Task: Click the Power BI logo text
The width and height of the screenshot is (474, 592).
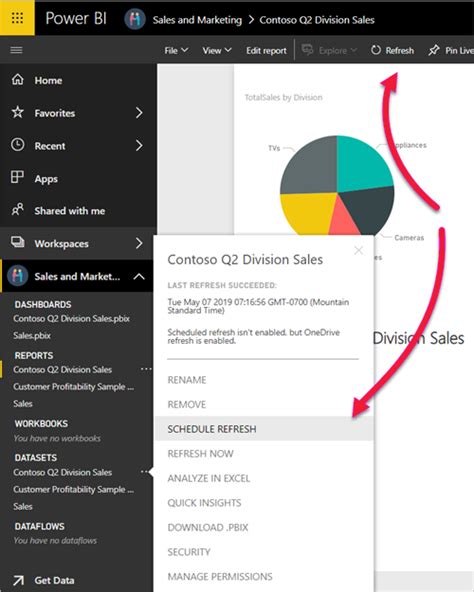Action: (x=76, y=18)
